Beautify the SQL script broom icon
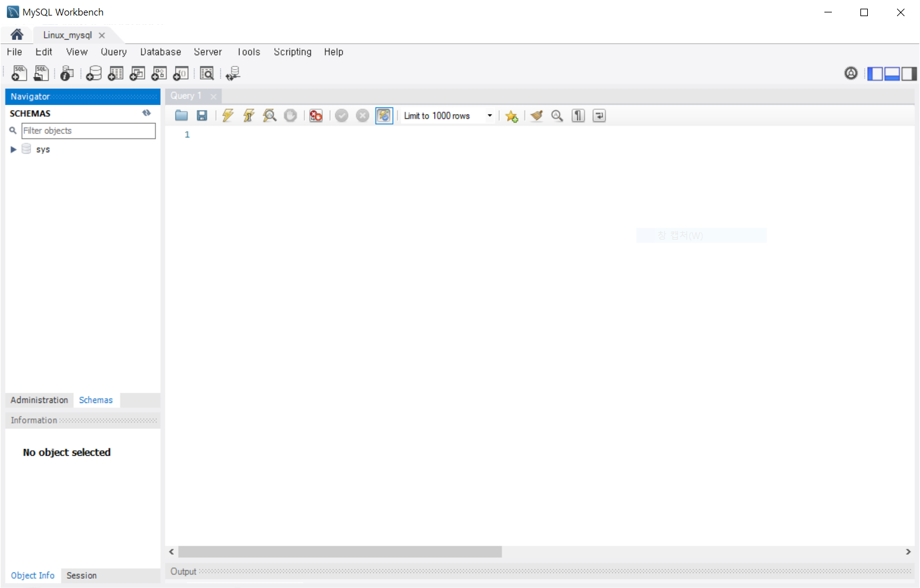The height and width of the screenshot is (588, 920). [x=537, y=115]
